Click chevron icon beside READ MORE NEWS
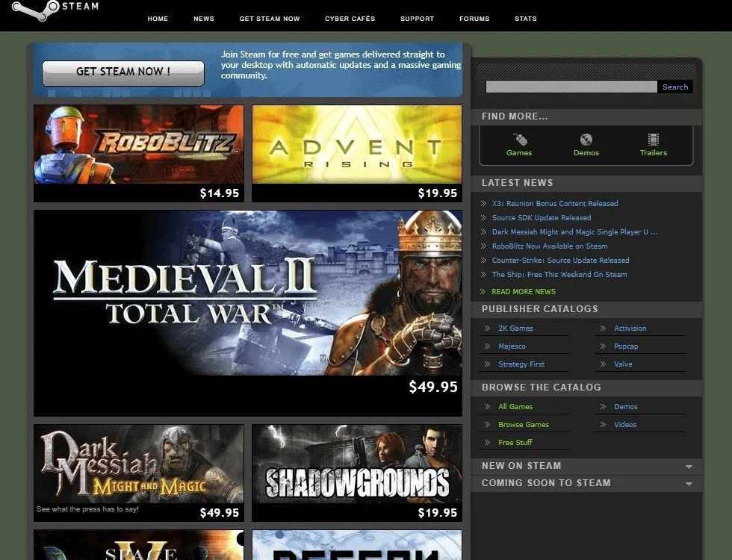This screenshot has width=732, height=560. (x=483, y=292)
